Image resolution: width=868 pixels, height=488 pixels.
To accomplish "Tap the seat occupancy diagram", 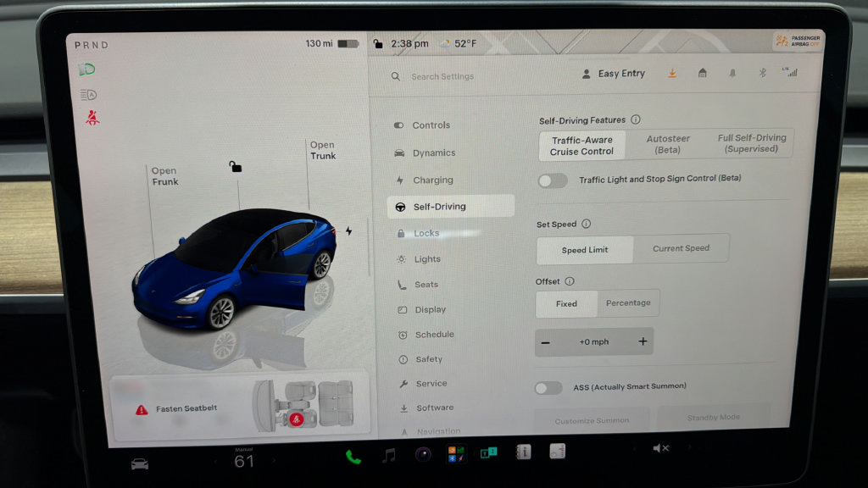I will (303, 406).
